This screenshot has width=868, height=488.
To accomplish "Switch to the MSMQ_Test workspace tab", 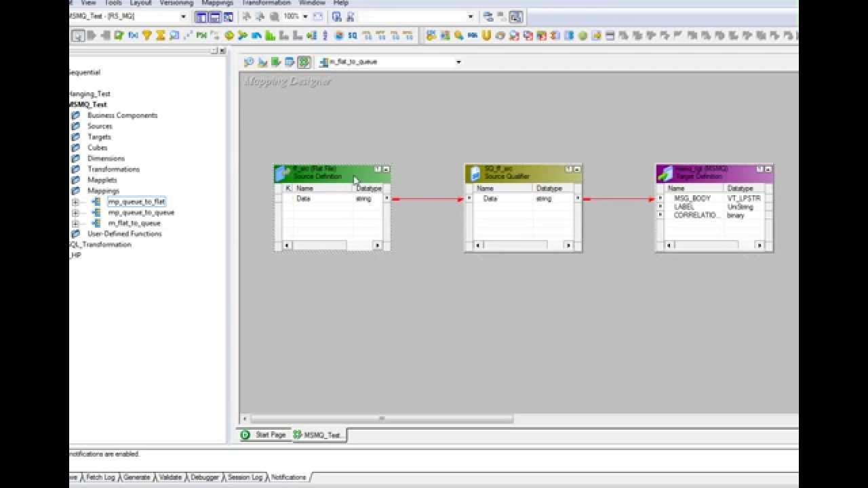I will pos(319,435).
